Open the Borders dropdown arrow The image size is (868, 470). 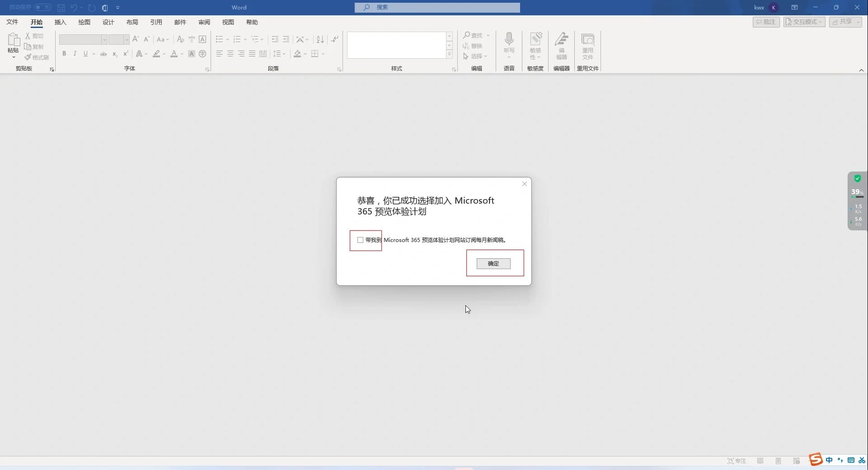(323, 54)
